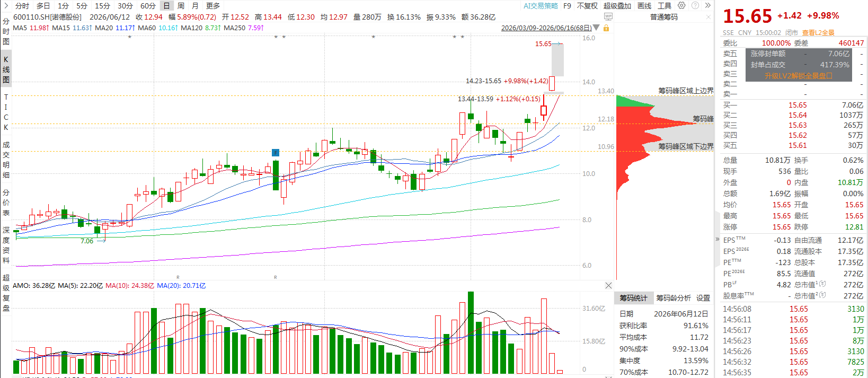
Task: Open 深度资料 in left sidebar
Action: click(6, 245)
